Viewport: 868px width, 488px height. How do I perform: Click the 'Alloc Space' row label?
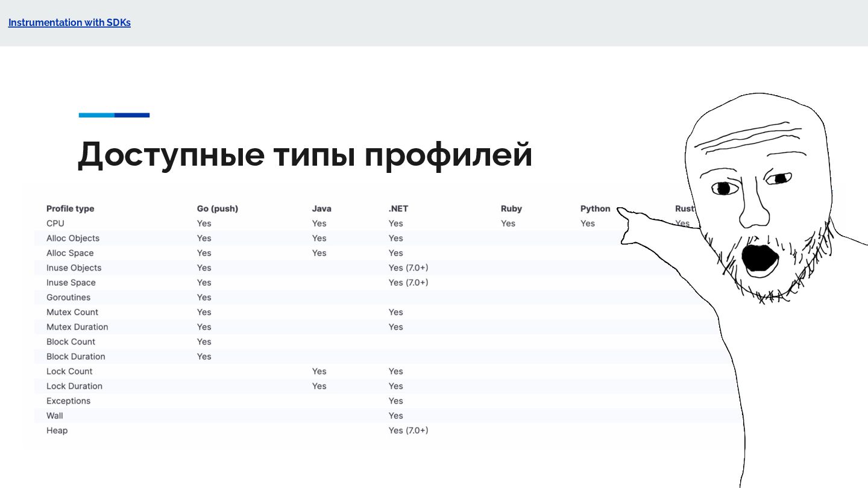(x=70, y=253)
